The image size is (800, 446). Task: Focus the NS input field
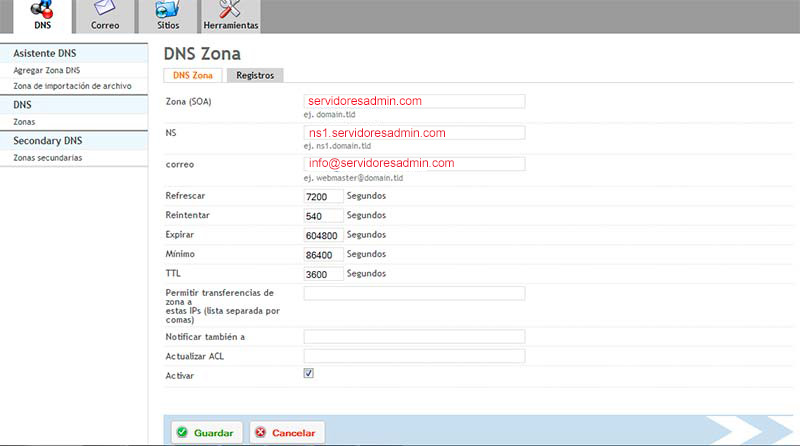[x=414, y=133]
